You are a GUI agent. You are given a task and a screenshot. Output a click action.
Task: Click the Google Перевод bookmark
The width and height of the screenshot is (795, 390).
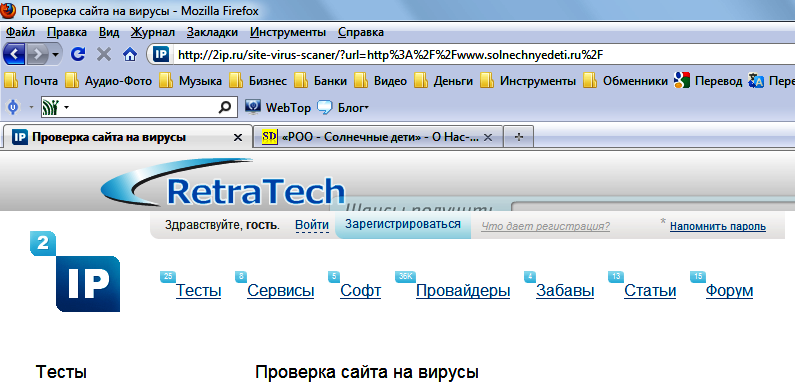pos(708,81)
